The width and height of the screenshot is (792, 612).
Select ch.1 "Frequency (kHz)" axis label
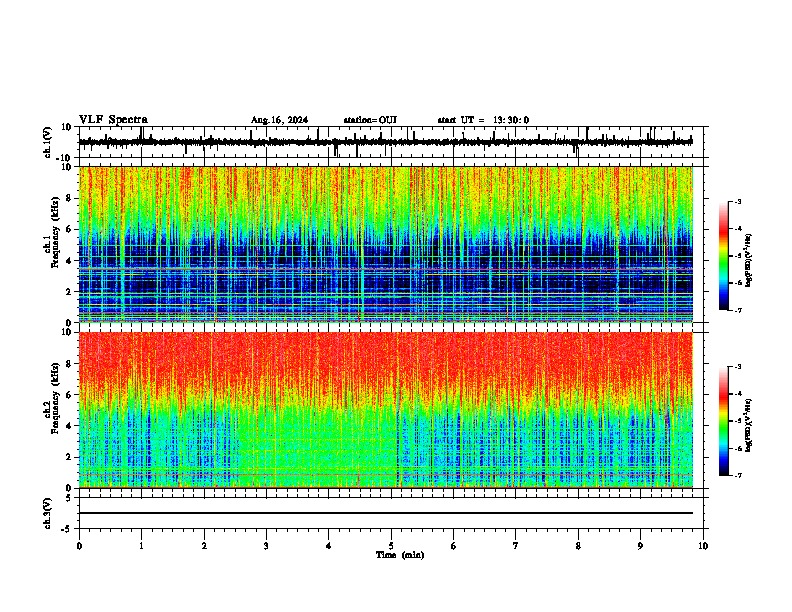[57, 232]
